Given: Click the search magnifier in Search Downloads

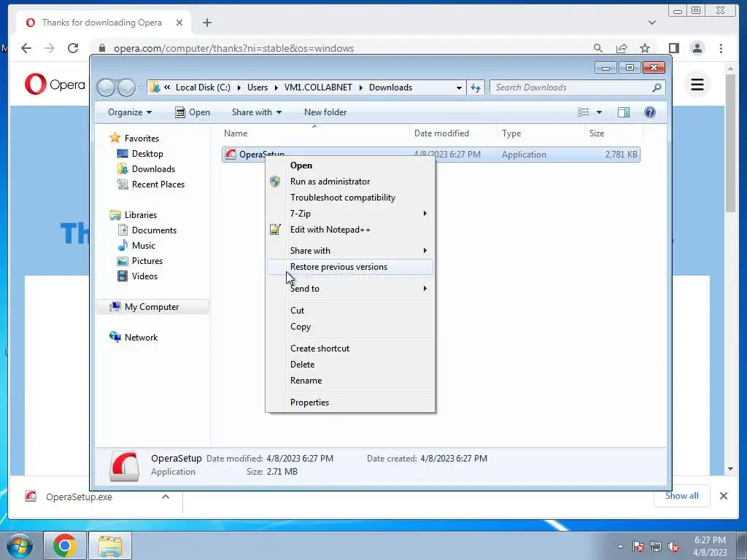Looking at the screenshot, I should [x=657, y=87].
